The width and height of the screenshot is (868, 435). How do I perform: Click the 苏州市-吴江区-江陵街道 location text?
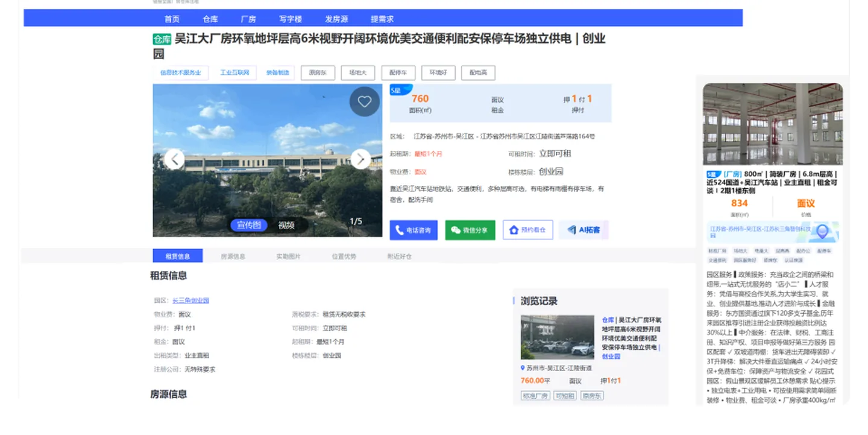tap(559, 368)
